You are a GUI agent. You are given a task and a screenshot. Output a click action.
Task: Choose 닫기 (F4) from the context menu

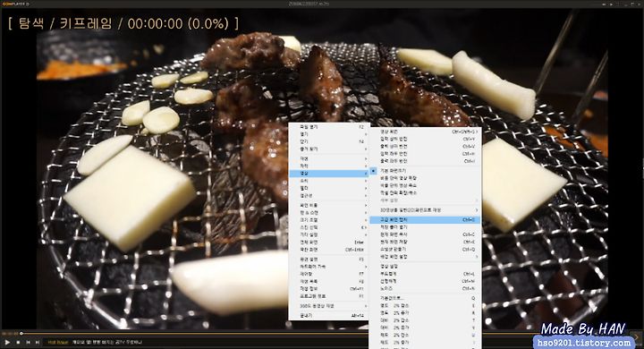[329, 141]
